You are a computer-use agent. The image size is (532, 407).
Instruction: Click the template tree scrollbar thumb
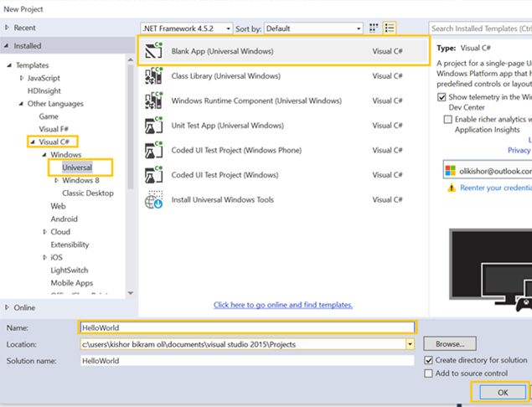(131, 126)
